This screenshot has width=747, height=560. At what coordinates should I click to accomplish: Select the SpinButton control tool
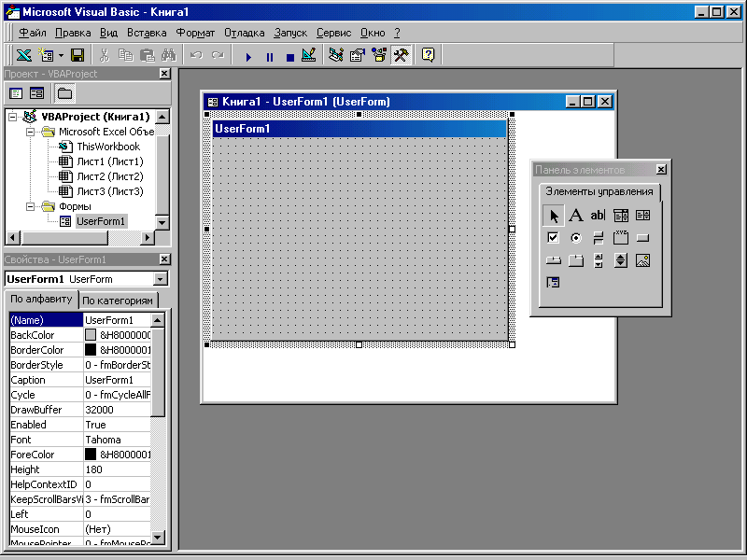(x=620, y=260)
